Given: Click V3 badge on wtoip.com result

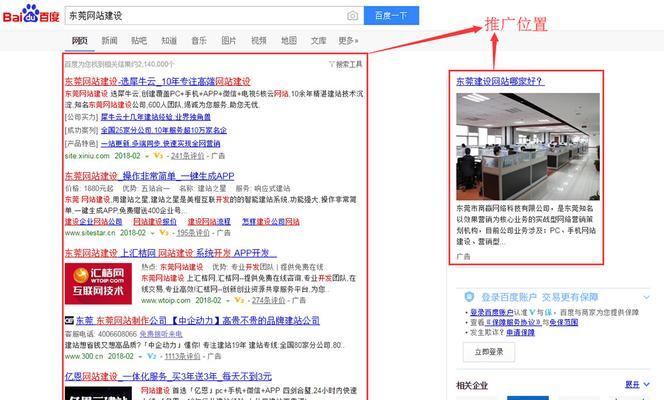Looking at the screenshot, I should [x=239, y=300].
